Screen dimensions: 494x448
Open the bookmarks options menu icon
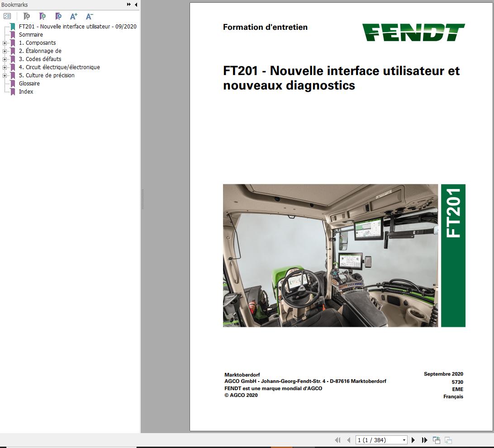tap(7, 16)
